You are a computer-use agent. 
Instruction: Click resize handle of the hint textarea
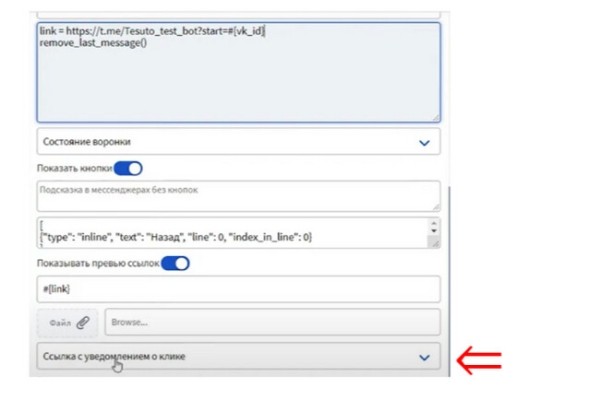click(435, 205)
